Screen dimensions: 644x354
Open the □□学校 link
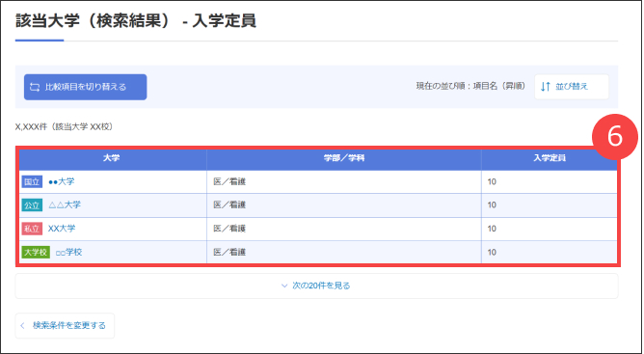[68, 252]
